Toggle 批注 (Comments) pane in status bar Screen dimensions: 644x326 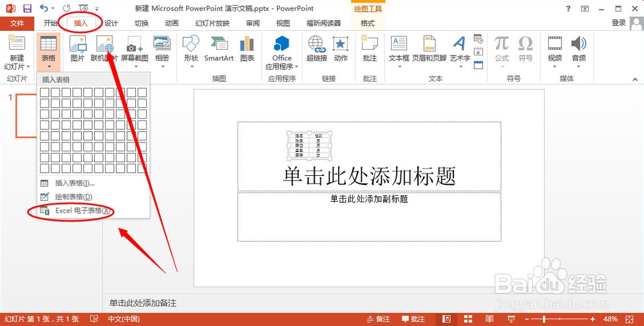pyautogui.click(x=413, y=319)
